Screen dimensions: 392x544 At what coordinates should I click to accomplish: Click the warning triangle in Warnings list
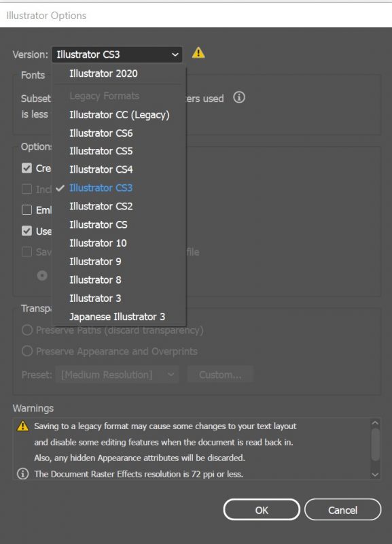coord(23,426)
